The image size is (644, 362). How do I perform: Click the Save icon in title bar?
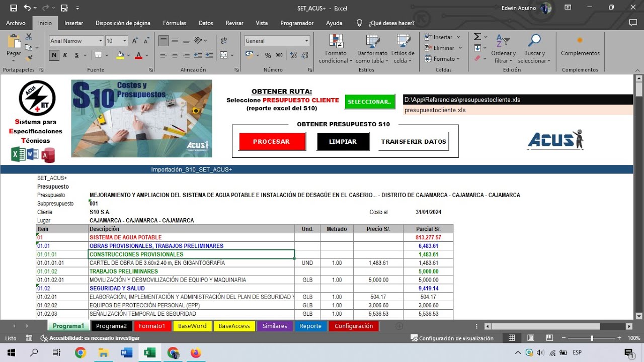coord(14,8)
